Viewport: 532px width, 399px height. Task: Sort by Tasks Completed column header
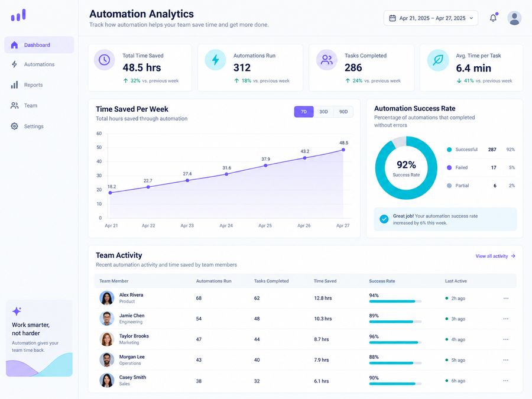271,281
